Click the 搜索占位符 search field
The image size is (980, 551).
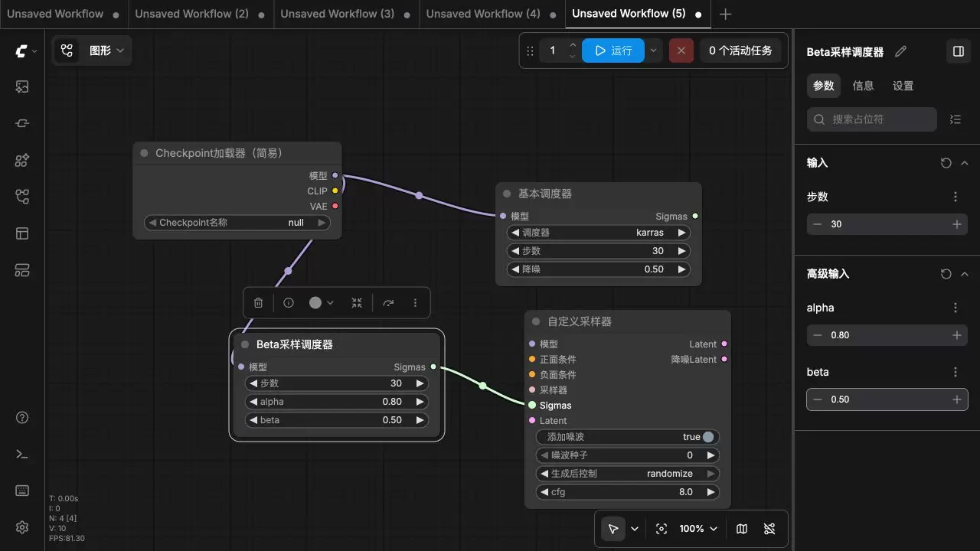(x=872, y=119)
